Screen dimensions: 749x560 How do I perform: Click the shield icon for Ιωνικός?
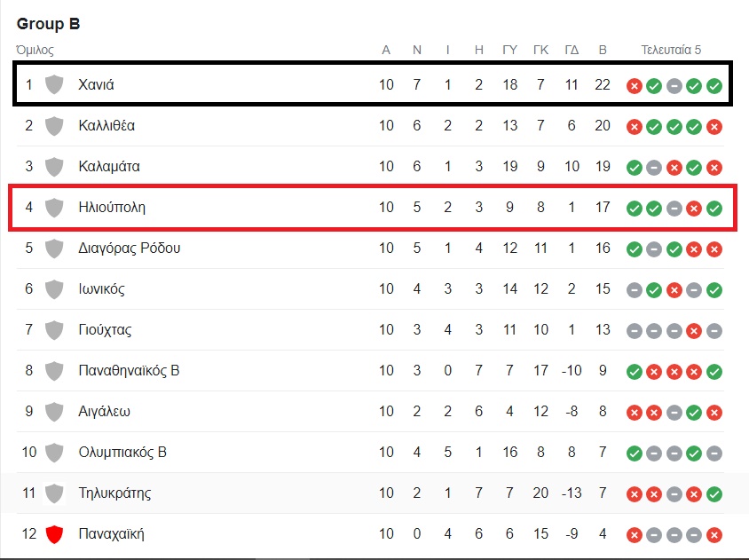(54, 289)
